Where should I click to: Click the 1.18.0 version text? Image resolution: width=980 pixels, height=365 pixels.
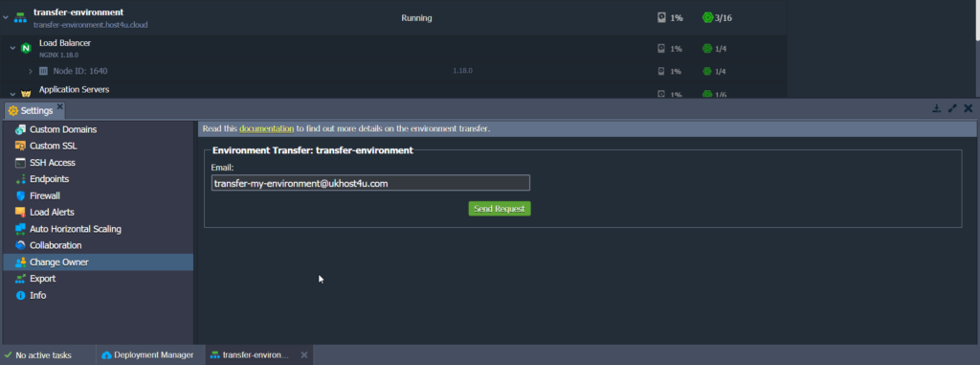(462, 71)
